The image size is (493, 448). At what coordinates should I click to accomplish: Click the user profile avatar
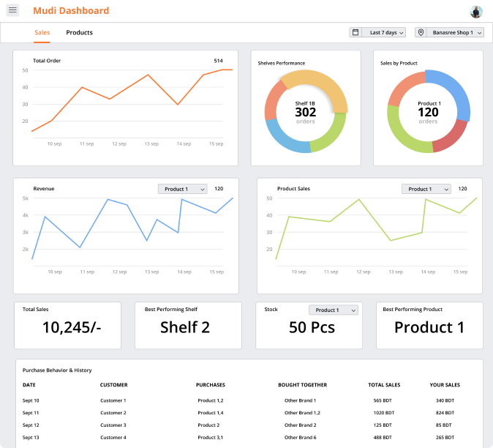pyautogui.click(x=476, y=11)
